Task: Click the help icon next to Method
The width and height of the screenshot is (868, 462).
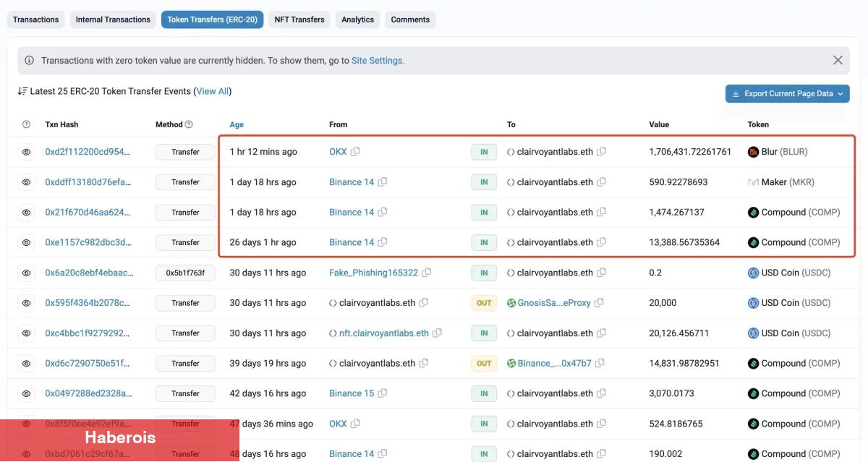Action: 189,124
